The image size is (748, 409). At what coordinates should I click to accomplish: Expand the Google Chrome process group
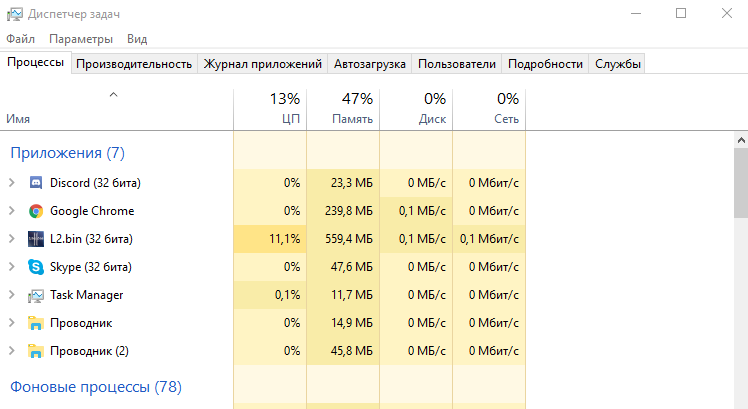12,211
